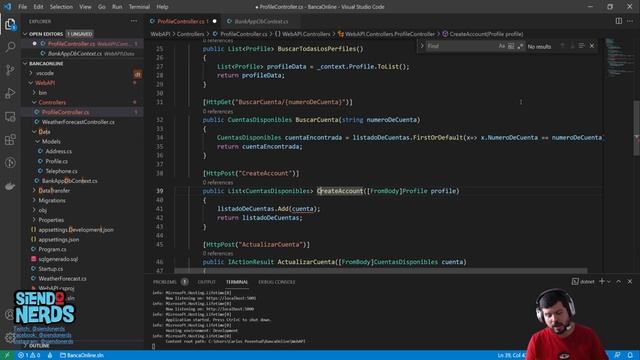The height and width of the screenshot is (360, 640).
Task: Open the Source Control view
Action: 10,70
